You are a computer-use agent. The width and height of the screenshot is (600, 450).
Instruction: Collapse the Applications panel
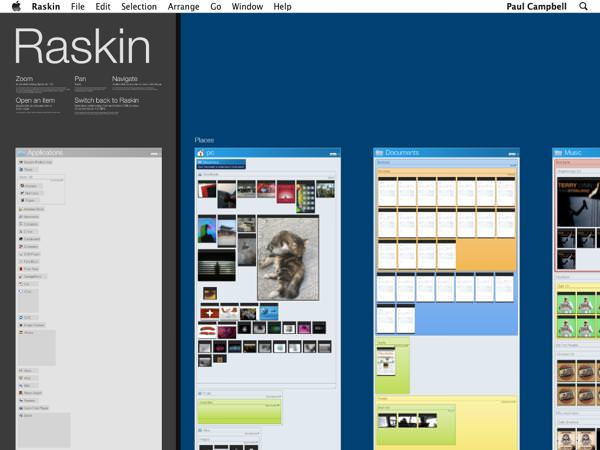[154, 154]
